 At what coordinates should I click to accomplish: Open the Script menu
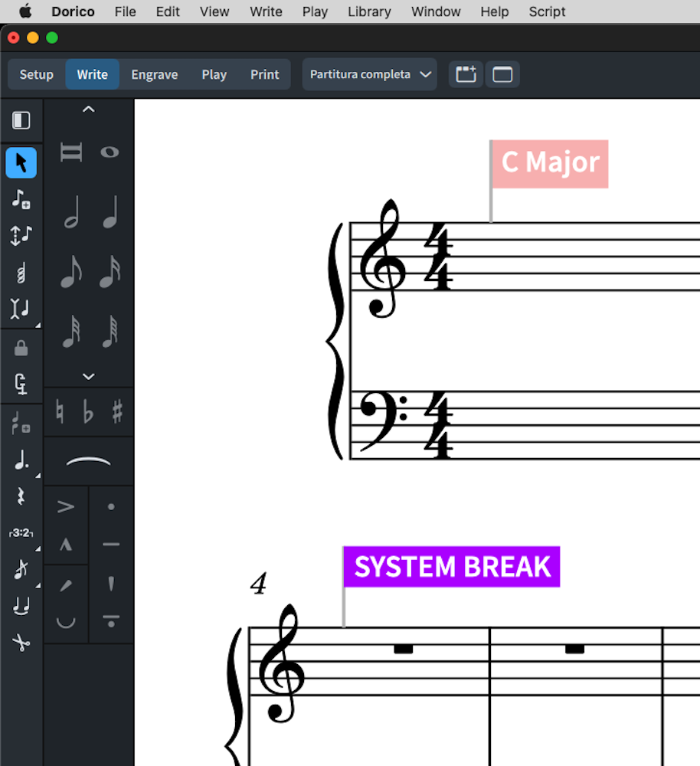547,11
